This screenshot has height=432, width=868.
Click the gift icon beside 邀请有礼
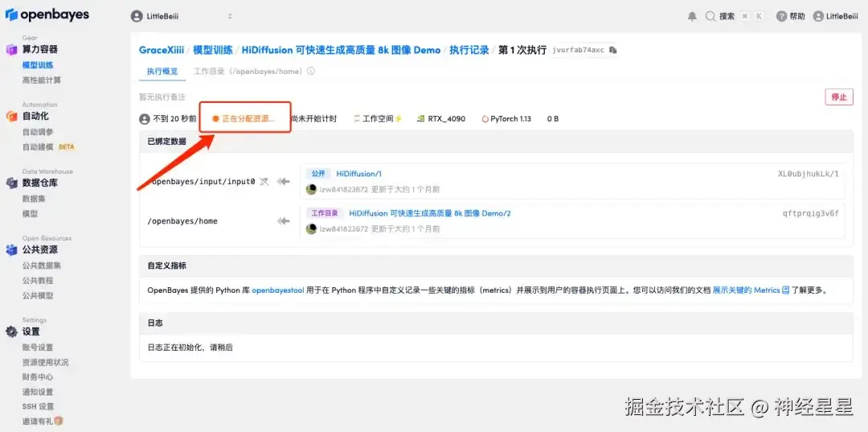tap(58, 421)
